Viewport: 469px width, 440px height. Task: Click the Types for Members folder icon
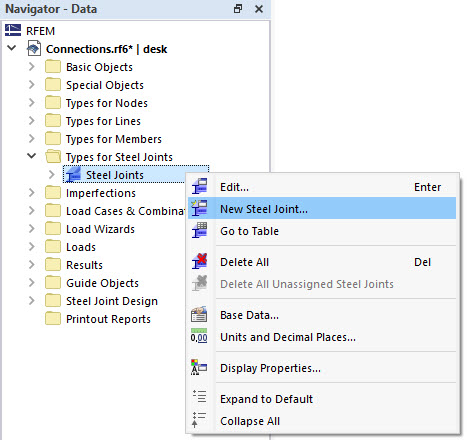tap(53, 139)
